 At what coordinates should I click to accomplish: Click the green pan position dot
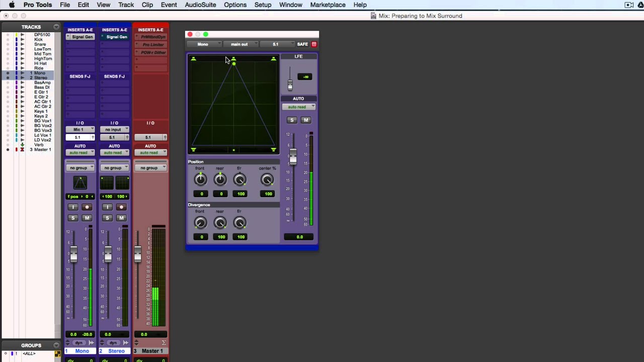[233, 64]
